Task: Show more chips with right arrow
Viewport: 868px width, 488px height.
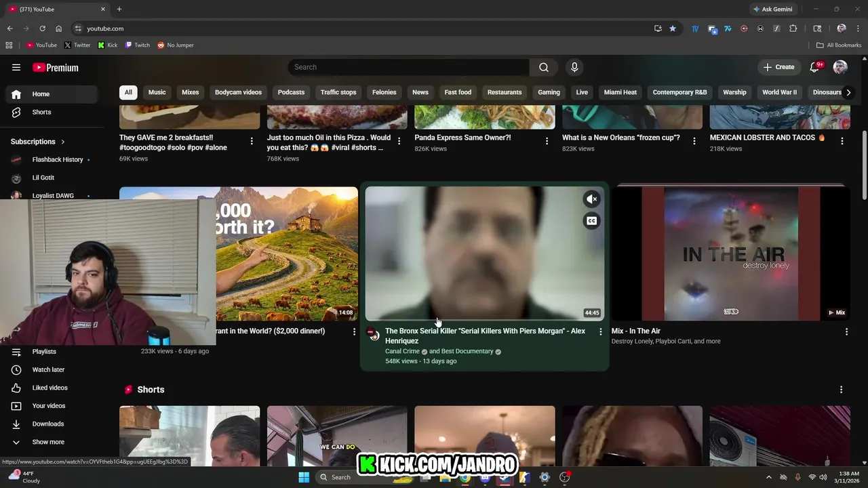Action: pos(848,92)
